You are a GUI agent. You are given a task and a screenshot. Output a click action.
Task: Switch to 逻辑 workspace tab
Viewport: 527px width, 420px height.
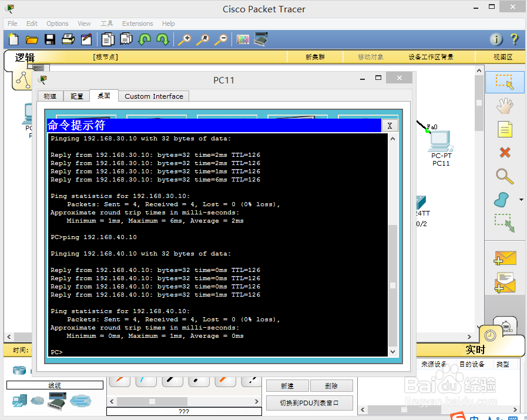25,58
